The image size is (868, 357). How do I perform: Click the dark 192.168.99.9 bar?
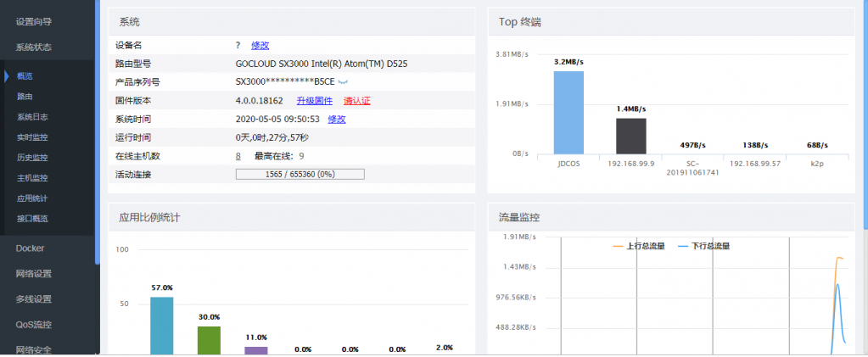(631, 137)
